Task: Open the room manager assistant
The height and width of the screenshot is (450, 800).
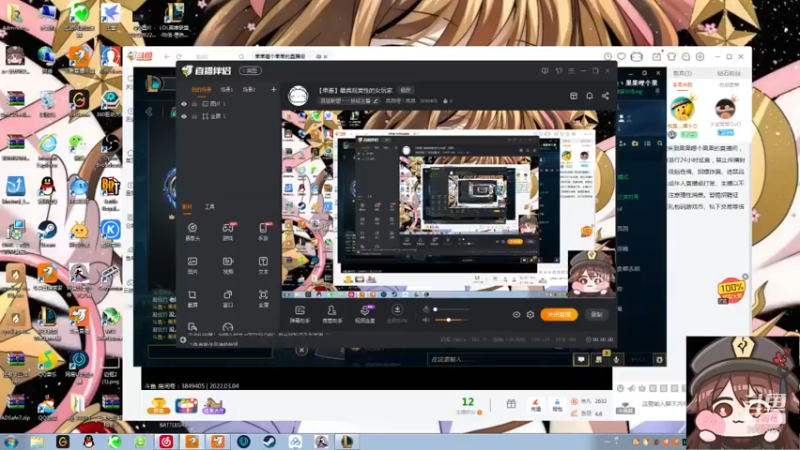Action: click(332, 314)
